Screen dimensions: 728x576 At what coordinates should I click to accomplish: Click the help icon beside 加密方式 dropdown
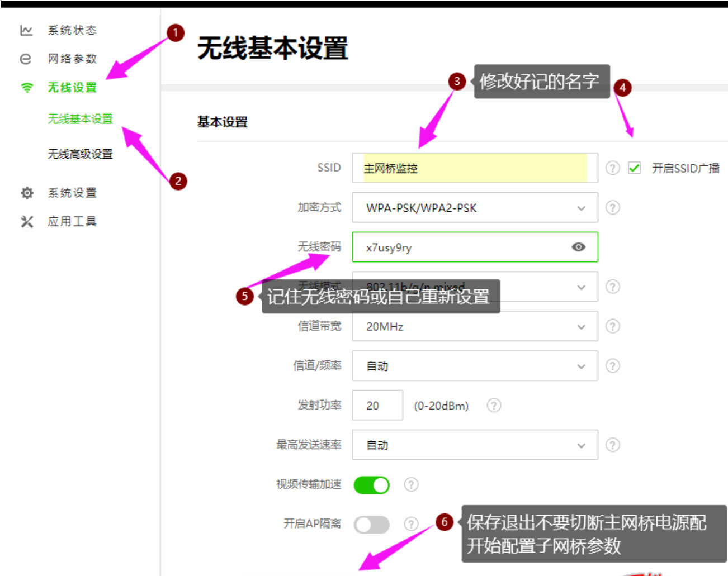click(x=613, y=208)
